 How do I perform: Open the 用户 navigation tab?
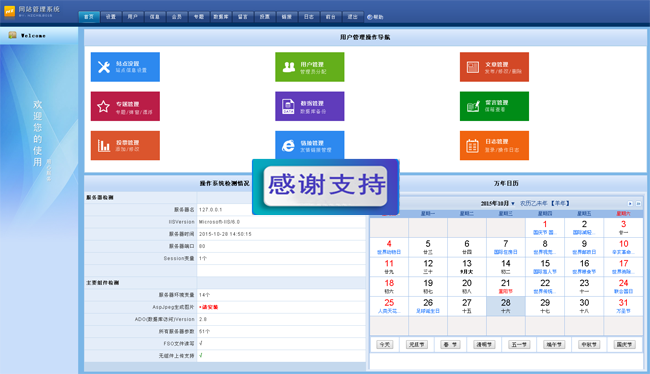(133, 17)
